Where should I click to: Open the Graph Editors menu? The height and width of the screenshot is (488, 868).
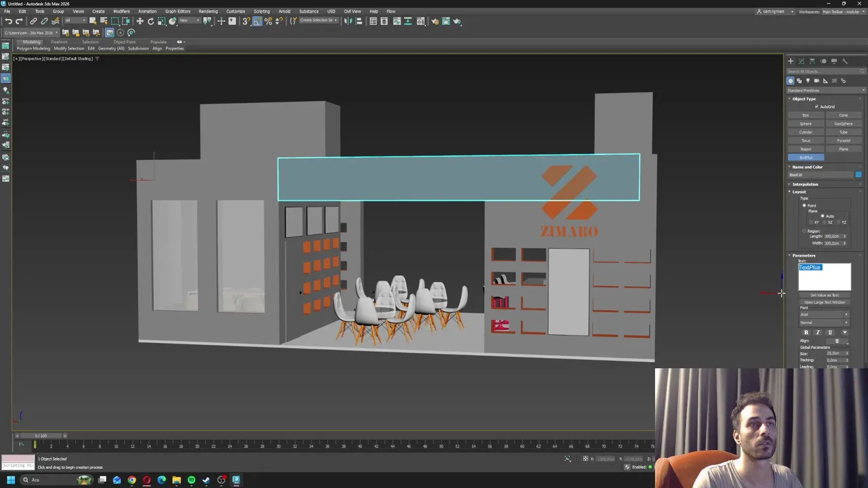(x=178, y=11)
